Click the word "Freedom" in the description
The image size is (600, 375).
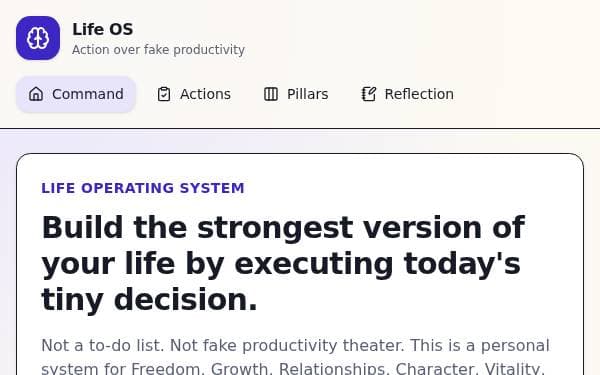[167, 368]
